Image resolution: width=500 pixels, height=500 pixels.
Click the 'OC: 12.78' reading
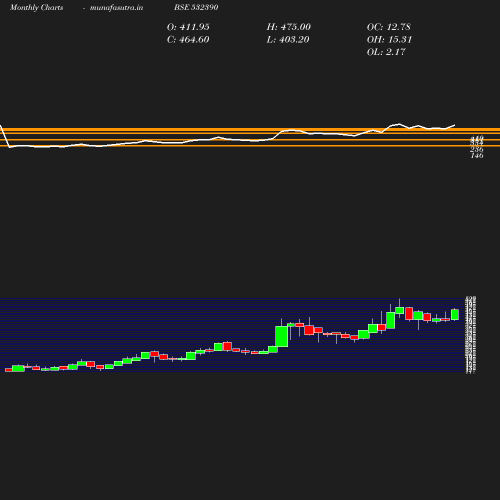click(389, 27)
